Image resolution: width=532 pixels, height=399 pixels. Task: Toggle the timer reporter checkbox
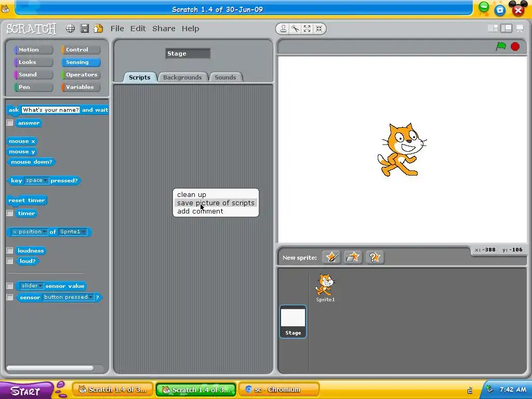click(10, 213)
